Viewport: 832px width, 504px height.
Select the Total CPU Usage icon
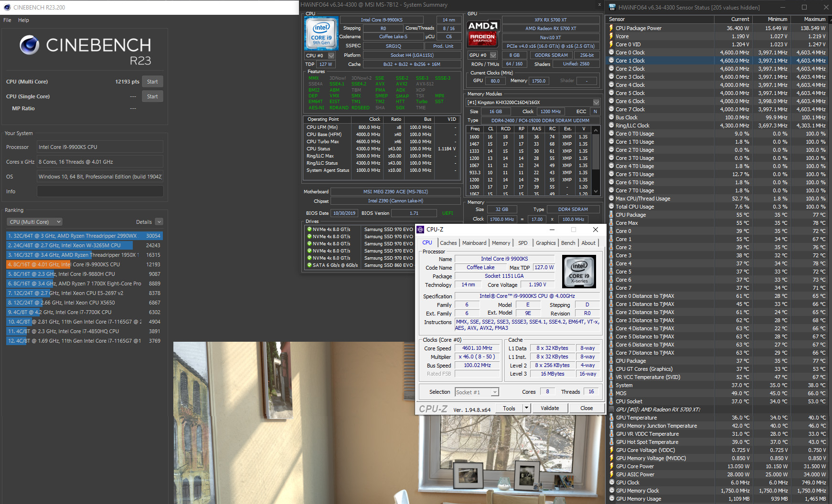[611, 207]
